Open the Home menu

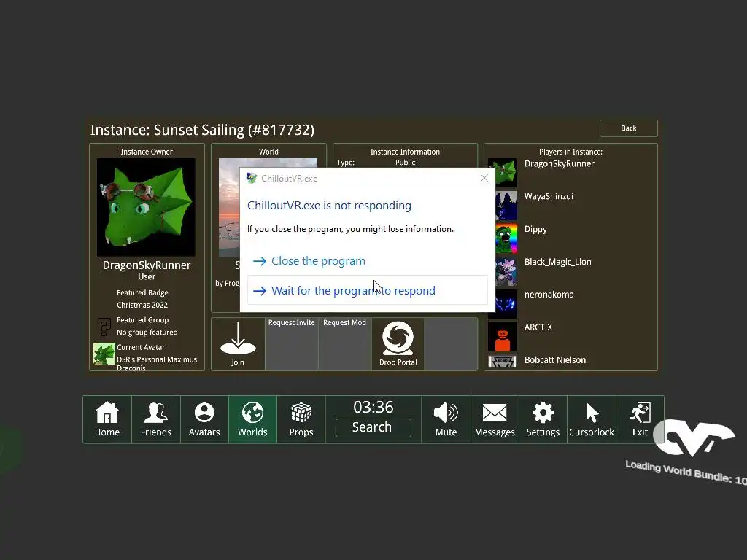click(x=107, y=419)
